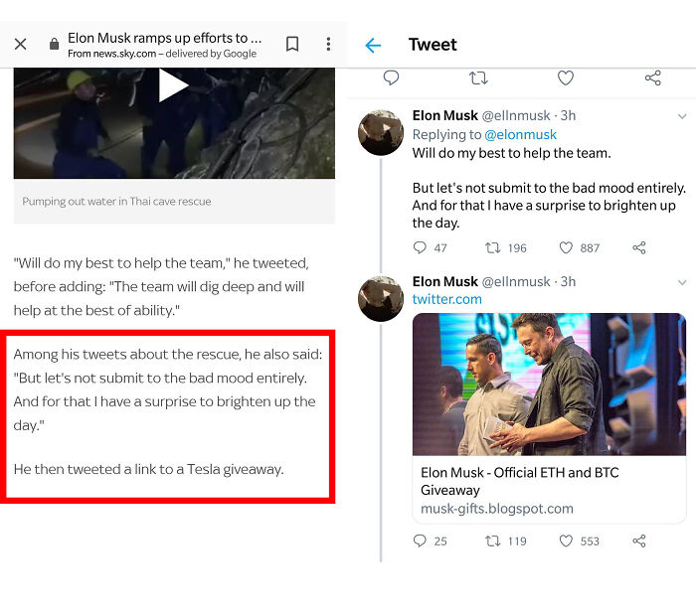
Task: Open the twitter.com link in tweet
Action: [447, 299]
